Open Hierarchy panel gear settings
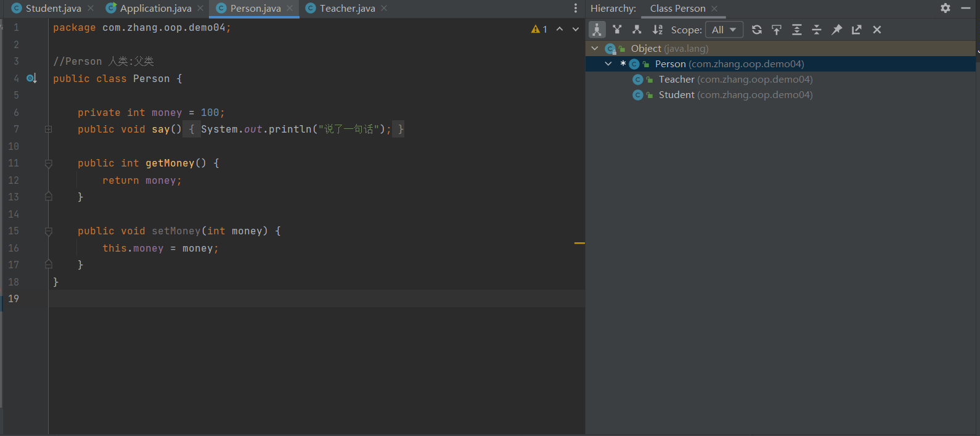Screen dimensions: 980x436 point(945,8)
